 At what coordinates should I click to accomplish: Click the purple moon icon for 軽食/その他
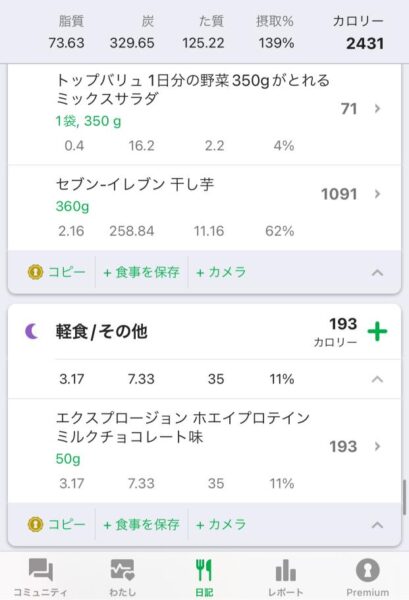pos(32,331)
